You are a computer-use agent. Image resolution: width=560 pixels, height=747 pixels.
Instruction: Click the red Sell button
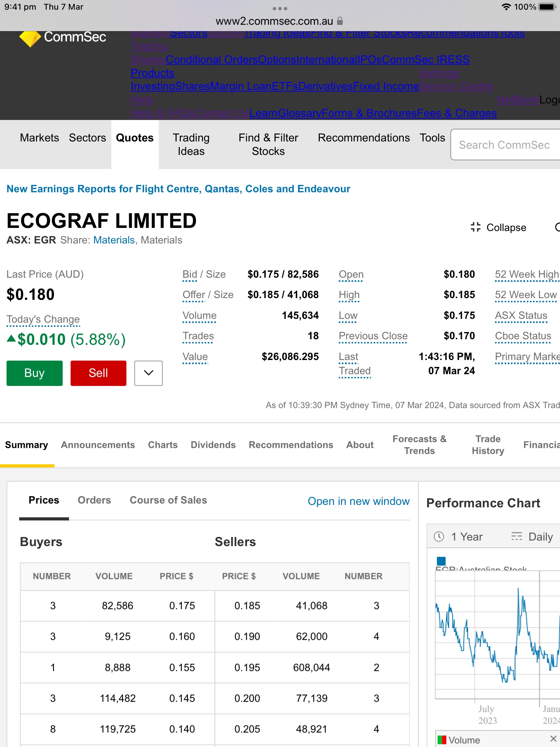pyautogui.click(x=98, y=373)
